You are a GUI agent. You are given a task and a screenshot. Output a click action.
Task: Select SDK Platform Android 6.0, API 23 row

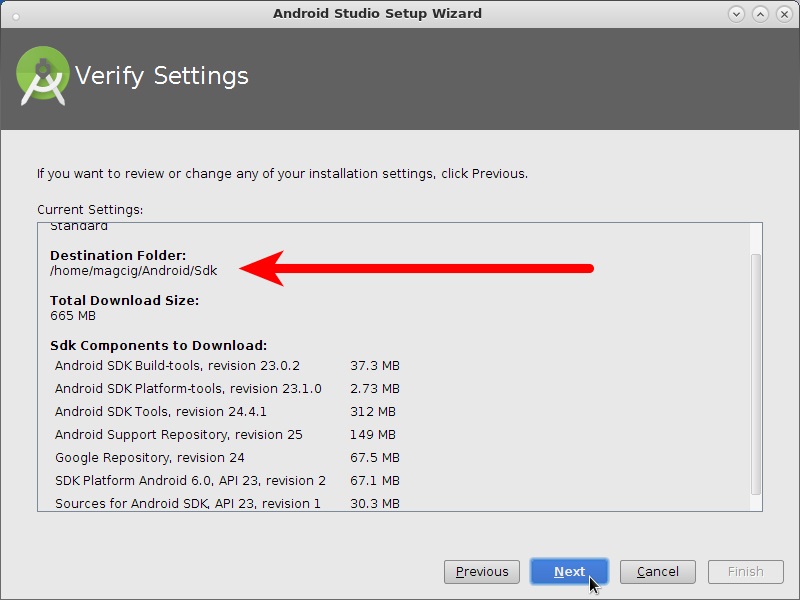point(228,481)
